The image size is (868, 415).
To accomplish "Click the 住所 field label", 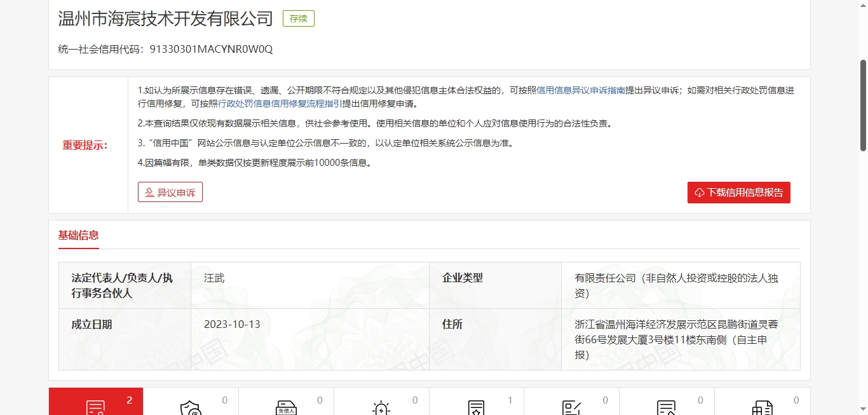I will (x=452, y=324).
